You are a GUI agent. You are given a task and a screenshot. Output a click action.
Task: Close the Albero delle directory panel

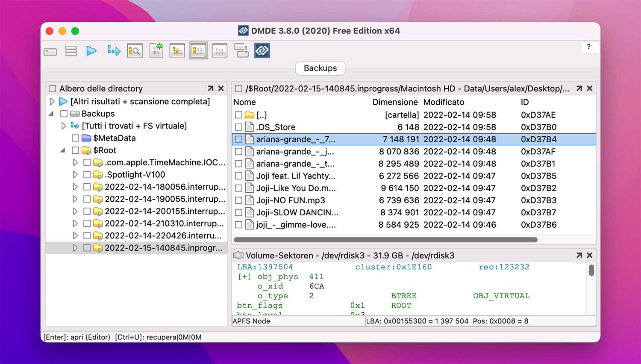221,88
